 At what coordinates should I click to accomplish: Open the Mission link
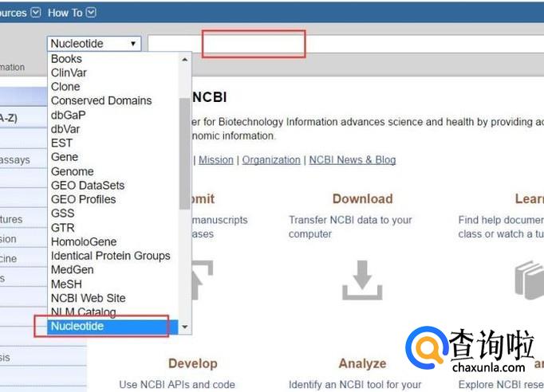[216, 160]
